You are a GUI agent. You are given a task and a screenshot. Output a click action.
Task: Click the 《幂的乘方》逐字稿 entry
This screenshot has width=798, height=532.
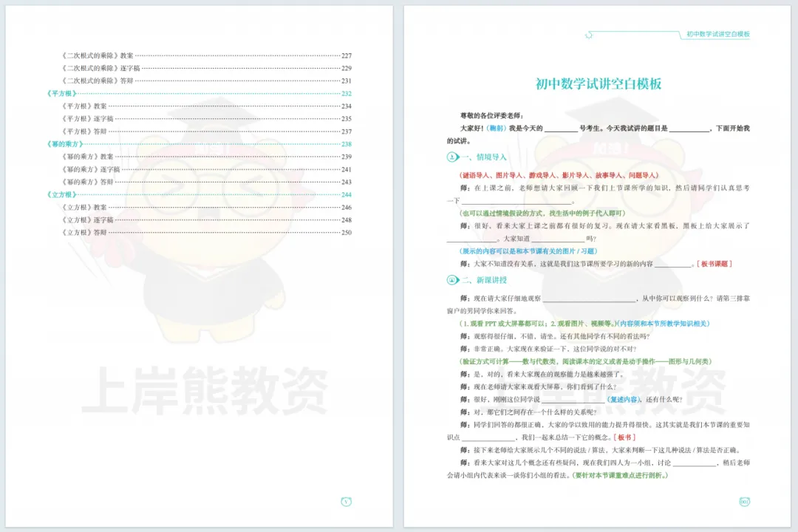[x=206, y=169]
